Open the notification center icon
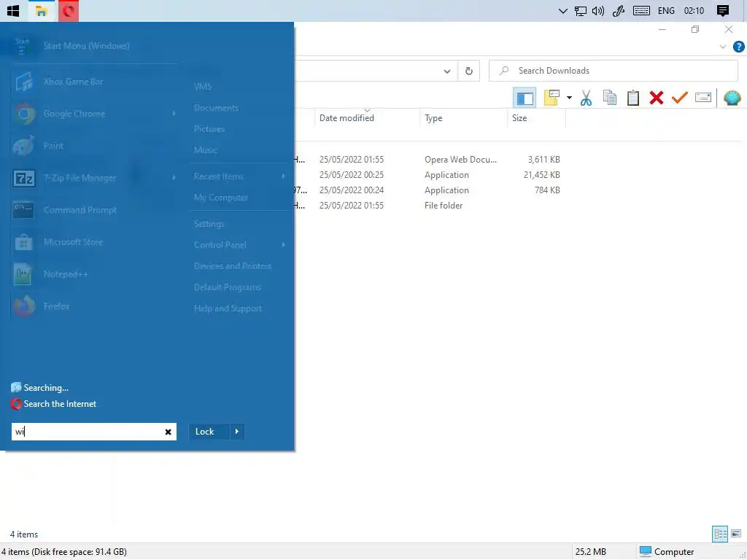Screen dimensions: 747x560 click(x=723, y=11)
